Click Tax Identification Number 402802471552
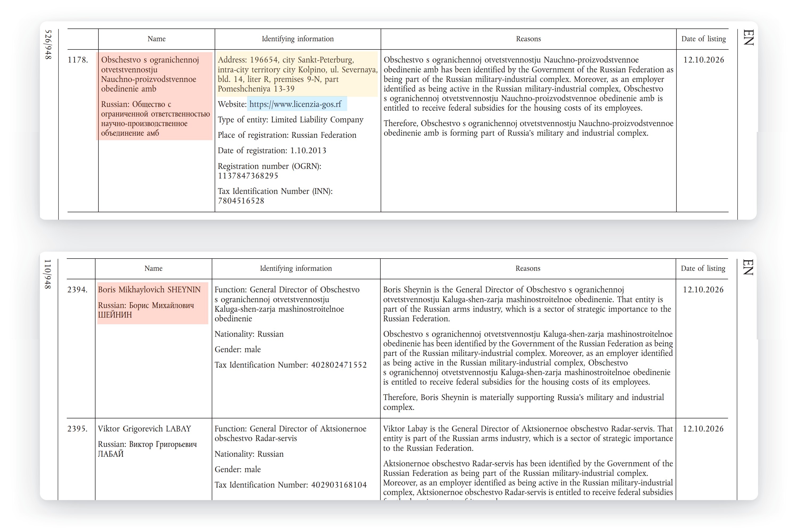 339,365
